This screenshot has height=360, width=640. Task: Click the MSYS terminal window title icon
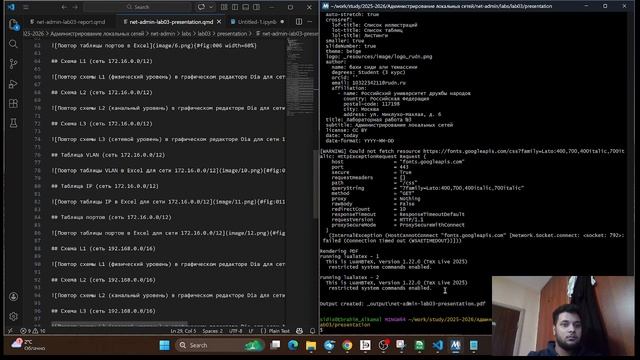tap(325, 6)
